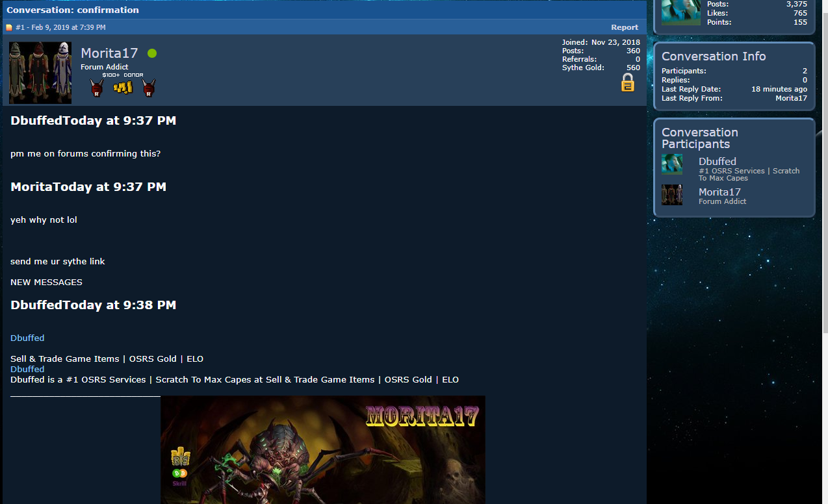Click the top right sidebar profile avatar
The height and width of the screenshot is (504, 828).
tap(681, 12)
